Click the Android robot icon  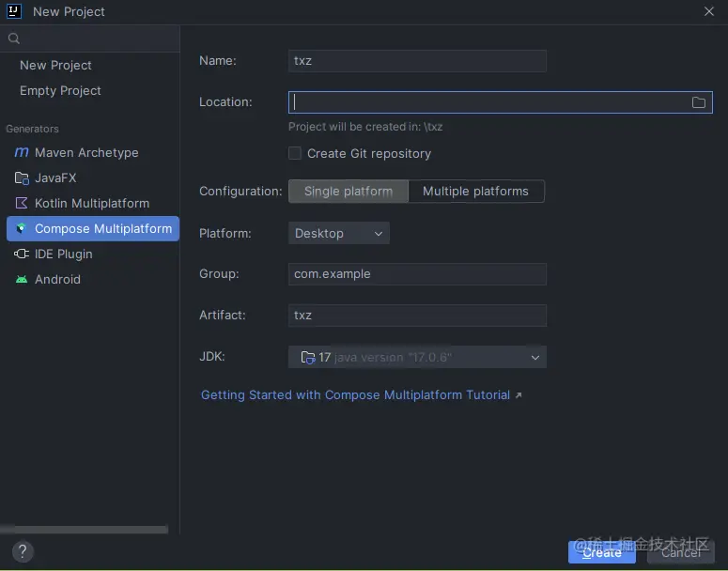pyautogui.click(x=22, y=280)
